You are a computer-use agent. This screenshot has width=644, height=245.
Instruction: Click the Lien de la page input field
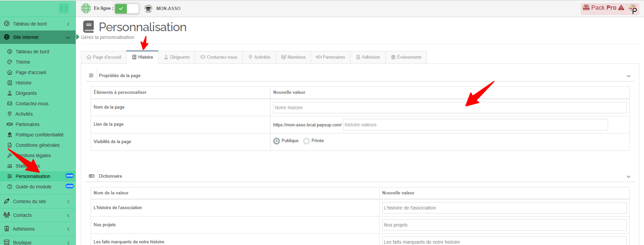coord(475,125)
